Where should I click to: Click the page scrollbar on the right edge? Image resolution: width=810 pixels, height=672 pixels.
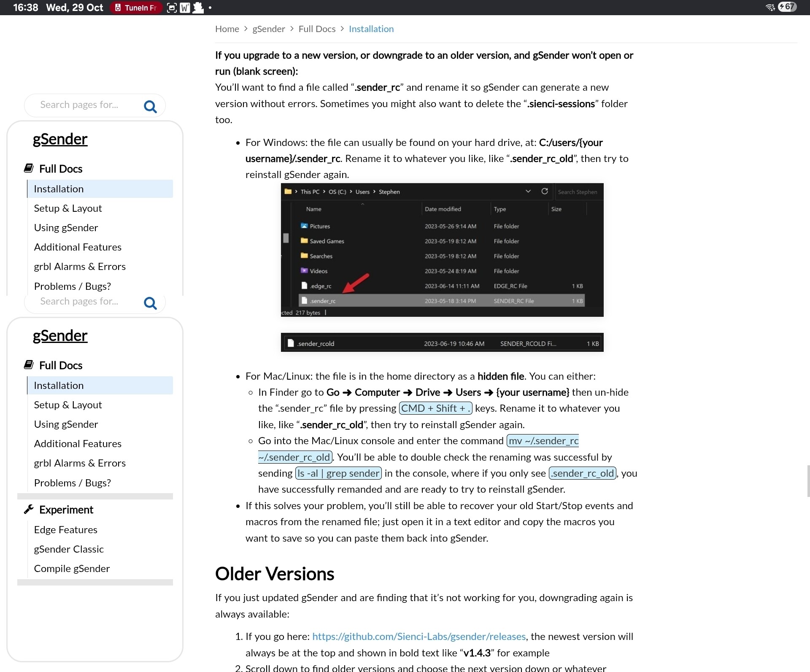807,481
